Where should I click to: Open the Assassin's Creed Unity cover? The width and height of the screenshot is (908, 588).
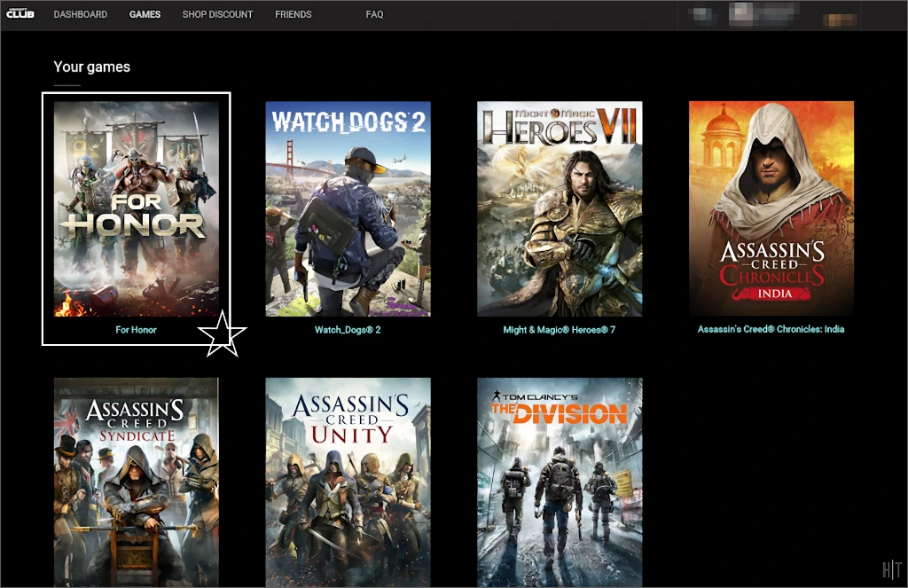[x=348, y=482]
